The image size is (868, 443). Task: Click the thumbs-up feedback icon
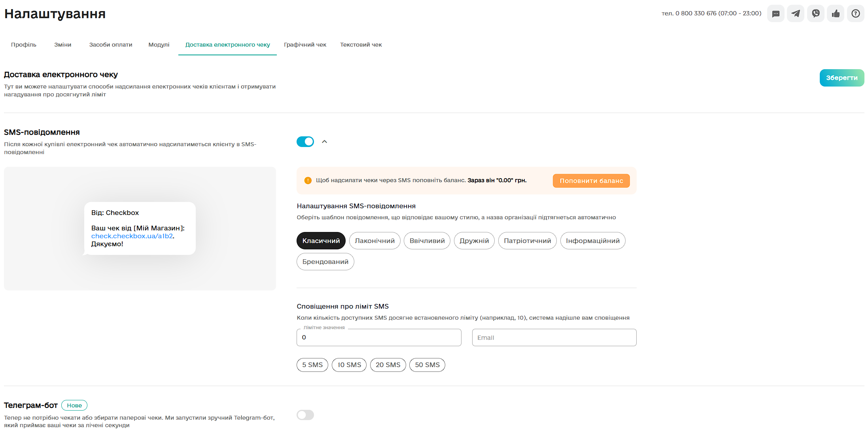836,14
